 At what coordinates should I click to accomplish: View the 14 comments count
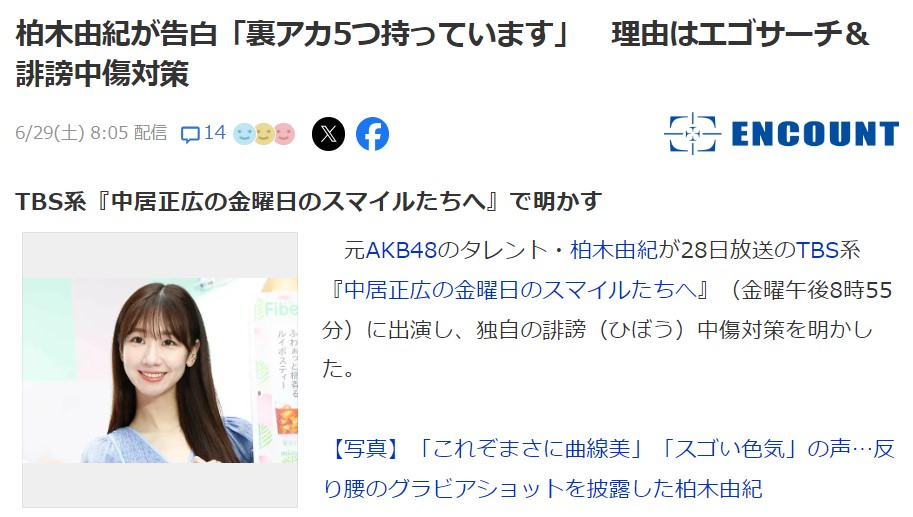214,133
